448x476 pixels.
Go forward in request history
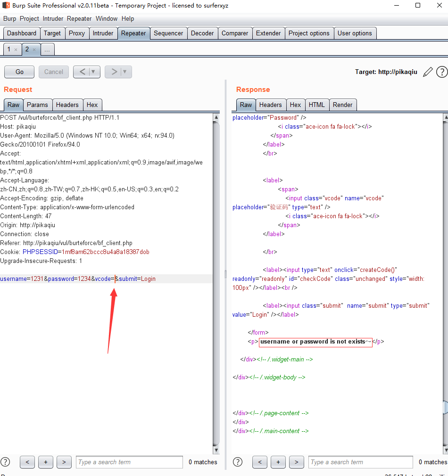(x=114, y=72)
